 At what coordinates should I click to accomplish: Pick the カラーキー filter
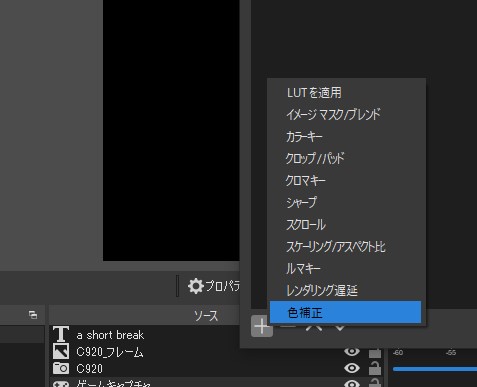[346, 136]
